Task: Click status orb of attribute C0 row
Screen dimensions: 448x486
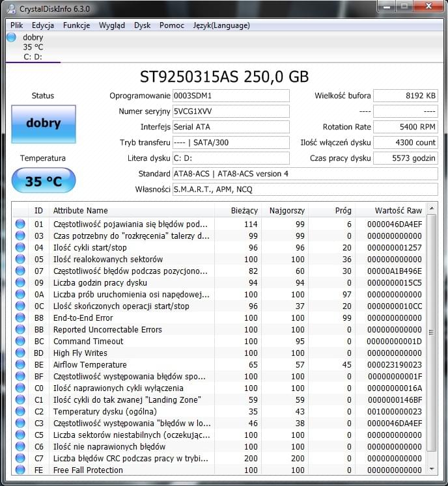Action: click(x=20, y=388)
